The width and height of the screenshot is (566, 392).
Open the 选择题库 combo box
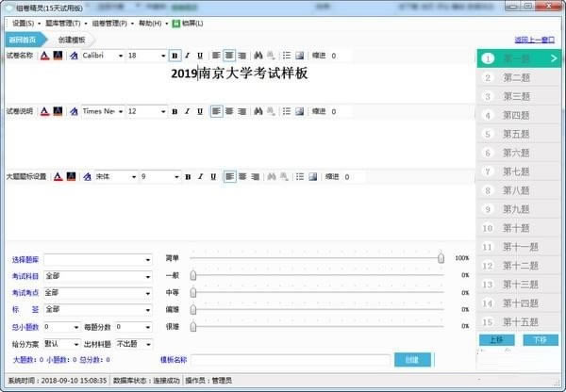click(148, 259)
